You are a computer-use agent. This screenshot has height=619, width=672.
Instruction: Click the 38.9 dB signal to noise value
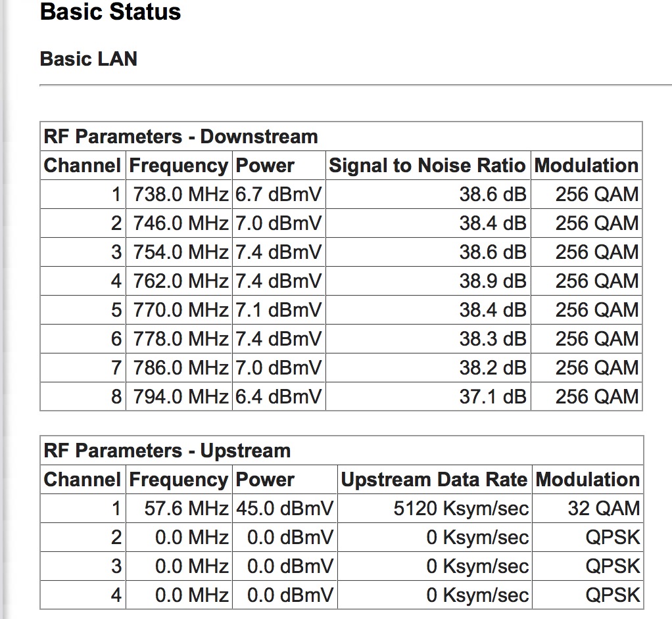click(x=492, y=281)
